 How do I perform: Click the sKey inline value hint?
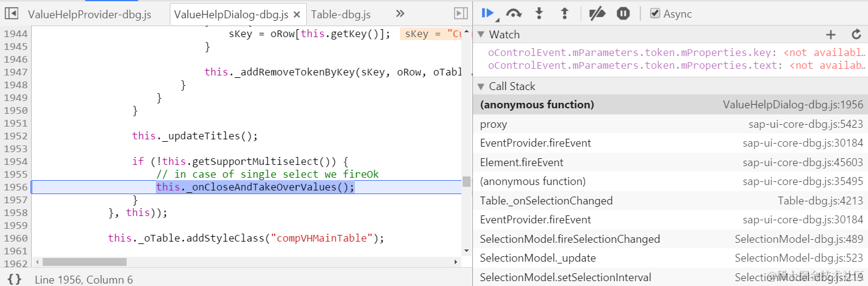point(431,34)
